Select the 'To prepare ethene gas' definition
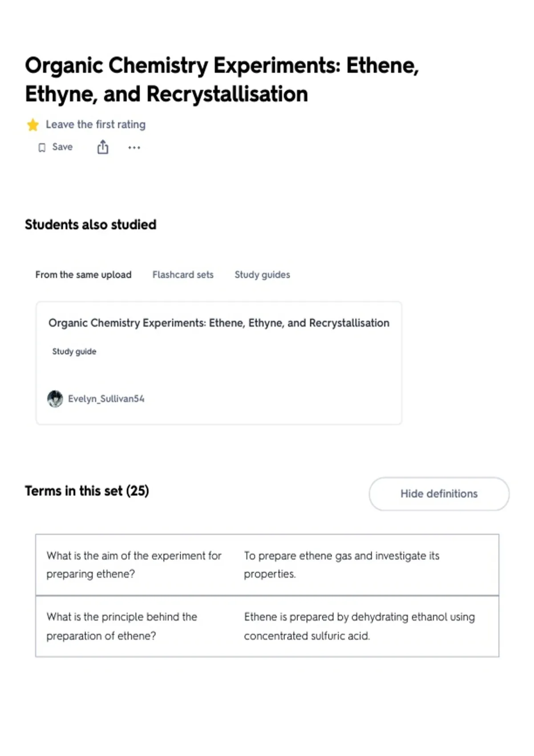The image size is (534, 756). click(341, 565)
